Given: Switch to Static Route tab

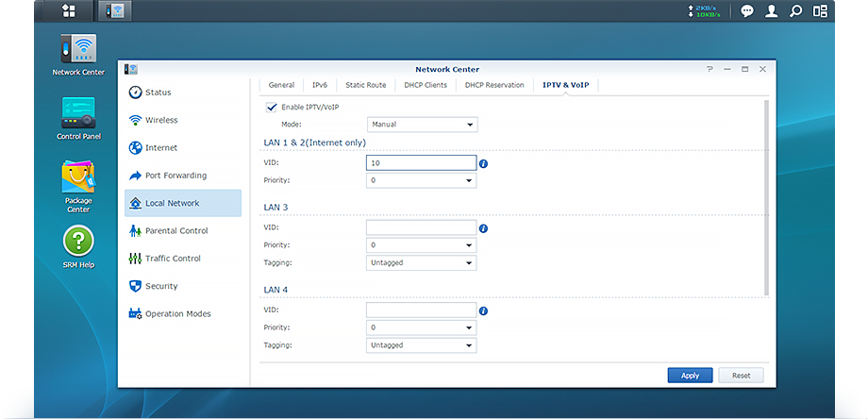Looking at the screenshot, I should point(365,85).
